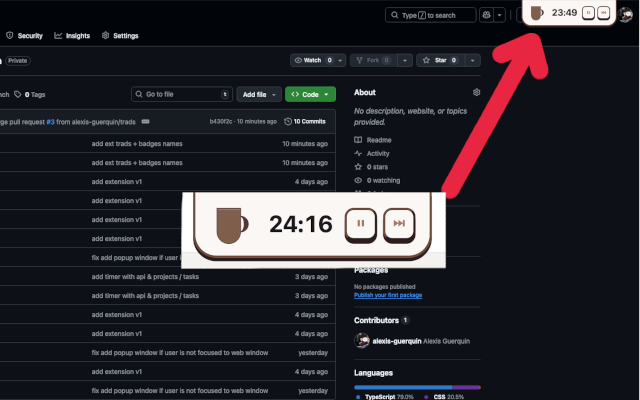
Task: Pause the small timer showing 23:49
Action: 588,13
